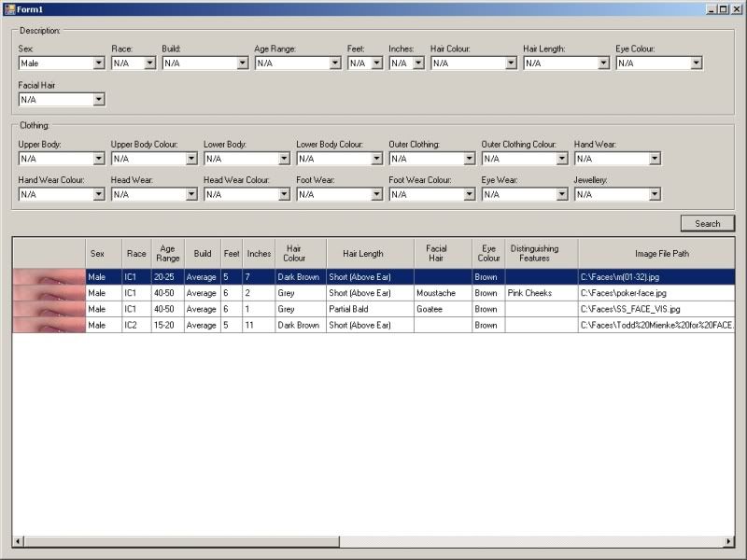Click the thumbnail for the IC2 record
The height and width of the screenshot is (560, 747).
(x=49, y=325)
